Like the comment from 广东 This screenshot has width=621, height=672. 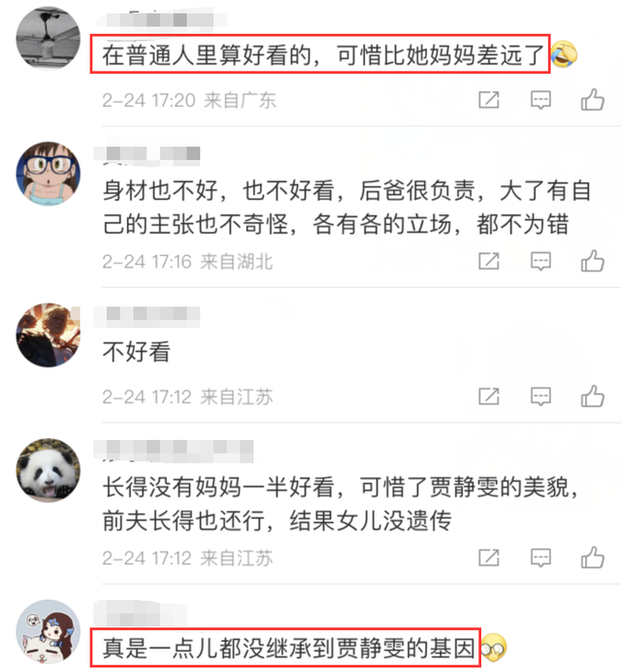coord(593,100)
